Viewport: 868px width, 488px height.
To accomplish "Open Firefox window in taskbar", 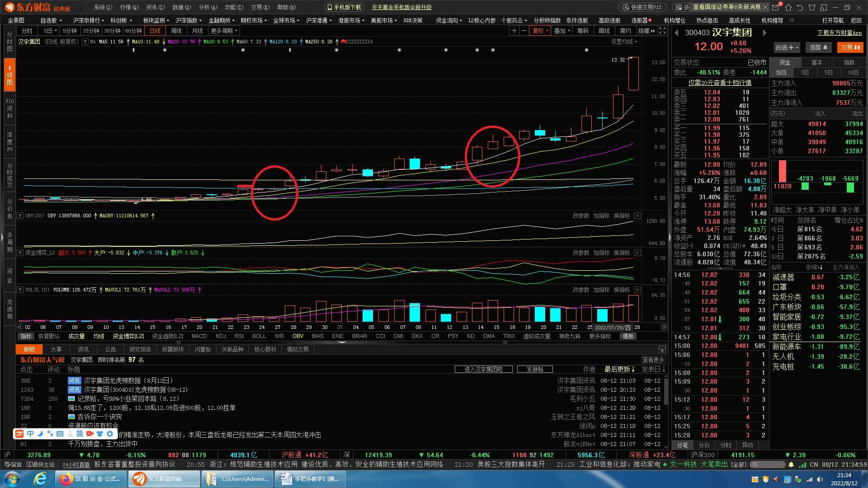I will tap(92, 479).
